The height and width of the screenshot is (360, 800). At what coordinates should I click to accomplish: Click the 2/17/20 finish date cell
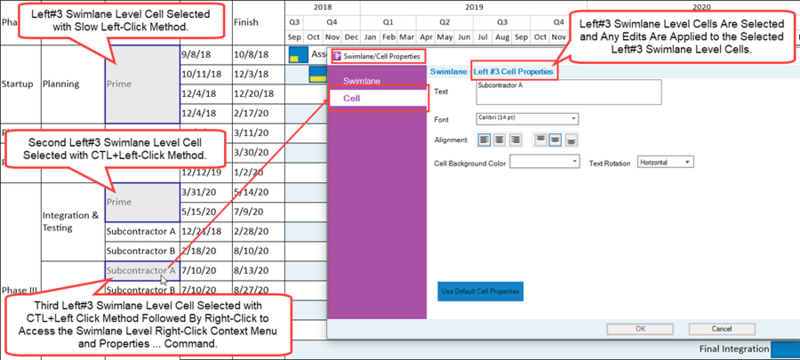[x=258, y=113]
